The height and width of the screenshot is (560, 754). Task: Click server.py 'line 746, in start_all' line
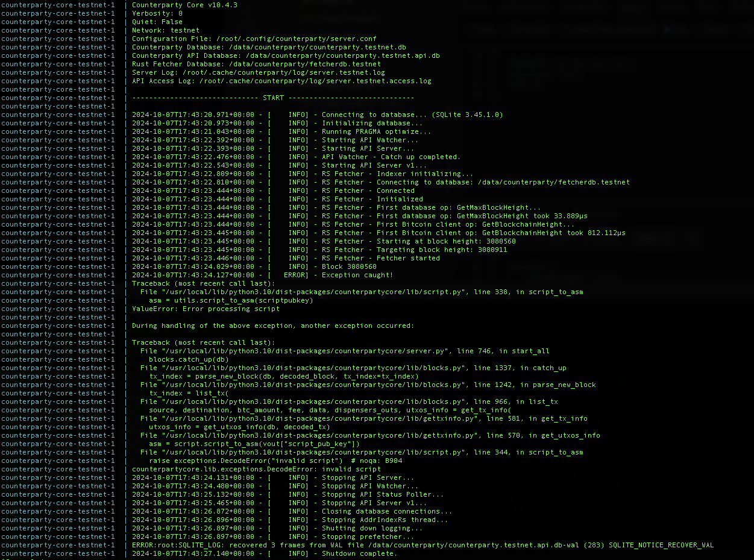pyautogui.click(x=345, y=351)
